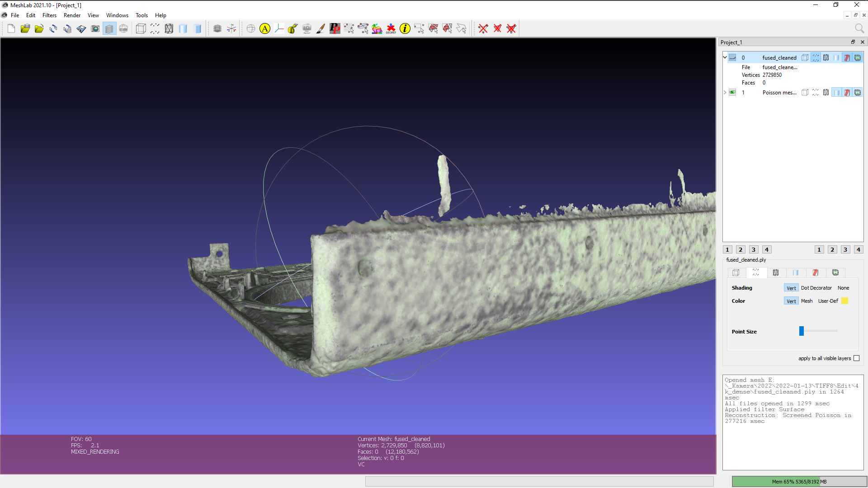The height and width of the screenshot is (488, 868).
Task: Toggle wireframe on Poisson mesh layer row
Action: pyautogui.click(x=826, y=93)
